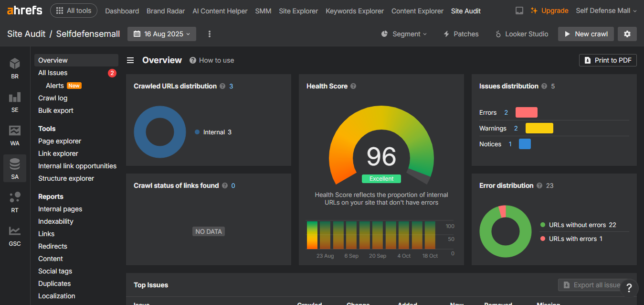Open the Self Defense Mall account menu
The height and width of the screenshot is (305, 644).
pos(606,11)
